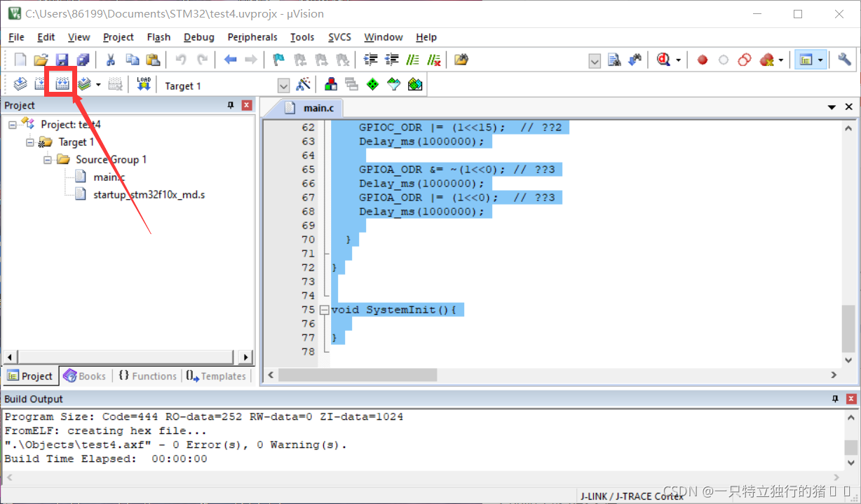Switch to the Functions panel tab
The image size is (861, 504).
tap(147, 376)
